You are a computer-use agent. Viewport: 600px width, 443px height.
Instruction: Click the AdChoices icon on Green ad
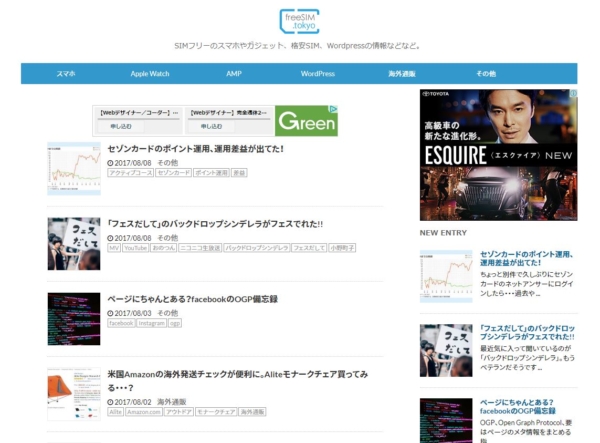[333, 110]
